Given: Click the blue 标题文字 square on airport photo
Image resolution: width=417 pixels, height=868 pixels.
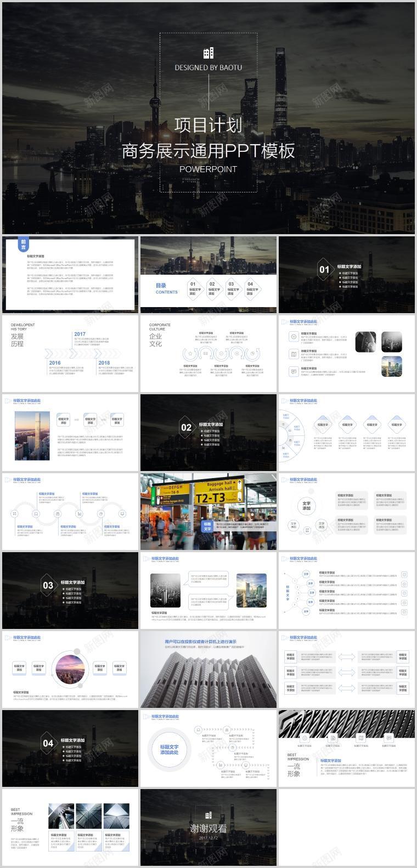Looking at the screenshot, I should click(207, 526).
